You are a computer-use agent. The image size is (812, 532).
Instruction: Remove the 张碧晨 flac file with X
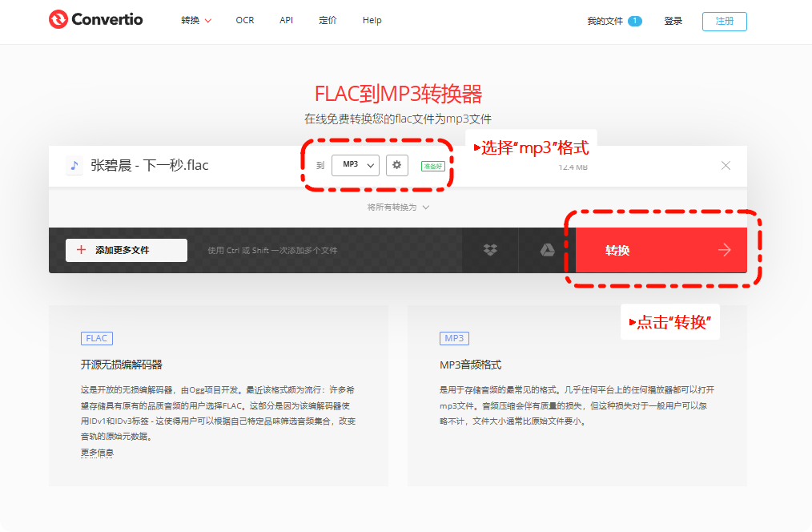726,165
